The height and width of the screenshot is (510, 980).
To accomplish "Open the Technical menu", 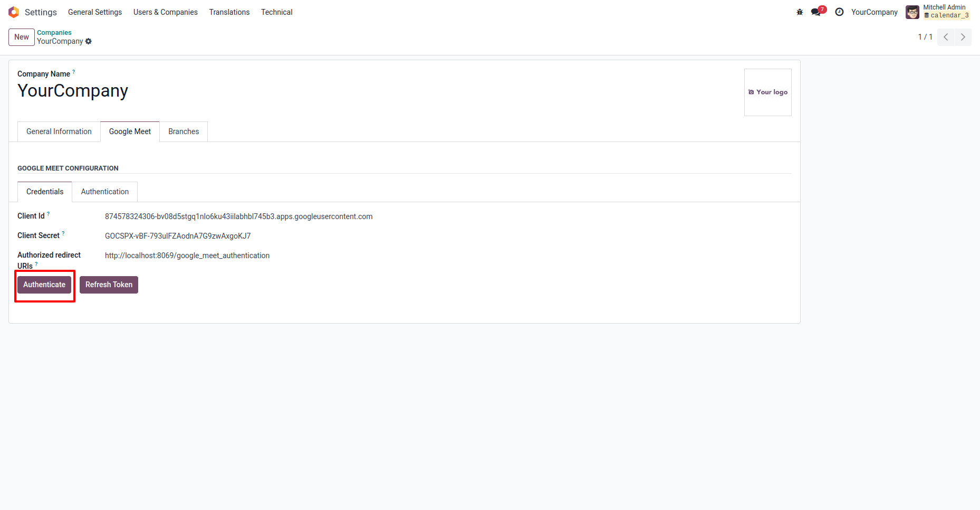I will coord(277,12).
